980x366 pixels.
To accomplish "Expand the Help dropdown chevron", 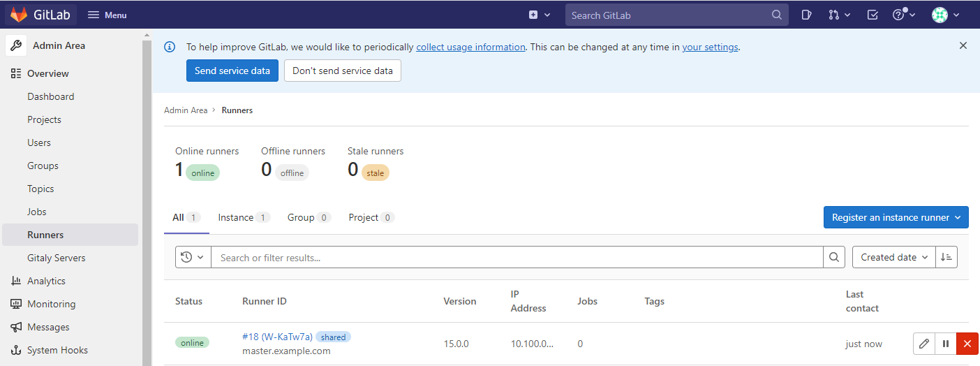I will point(912,15).
